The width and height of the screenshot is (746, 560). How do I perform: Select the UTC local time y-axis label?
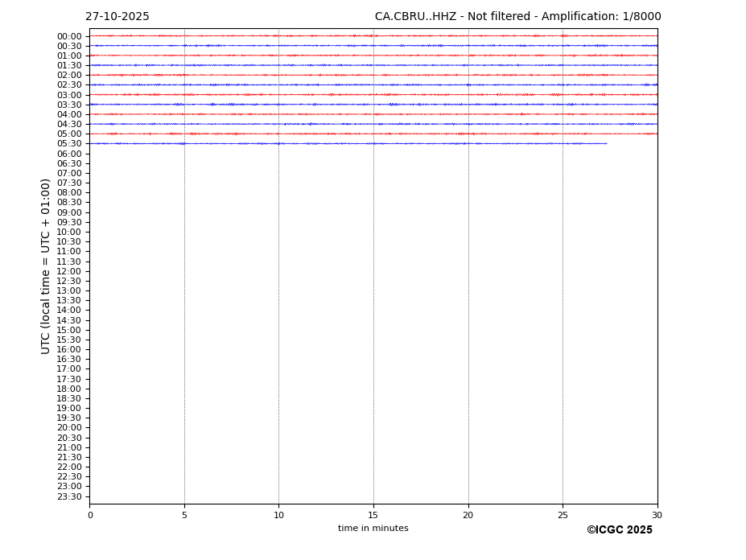coord(46,266)
